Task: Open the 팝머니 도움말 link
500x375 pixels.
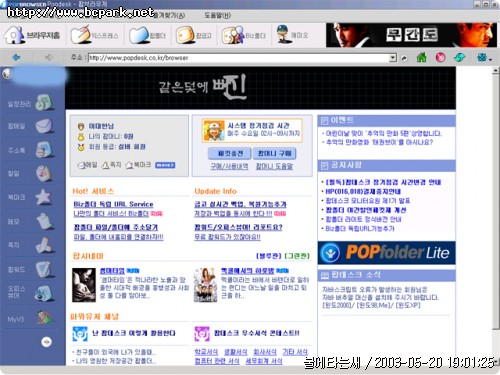Action: point(274,166)
